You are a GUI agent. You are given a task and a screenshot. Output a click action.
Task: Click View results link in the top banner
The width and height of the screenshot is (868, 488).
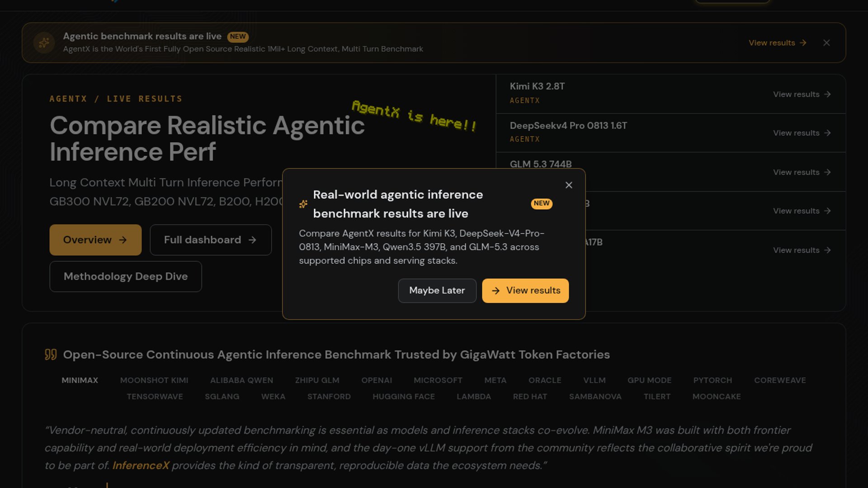tap(778, 43)
